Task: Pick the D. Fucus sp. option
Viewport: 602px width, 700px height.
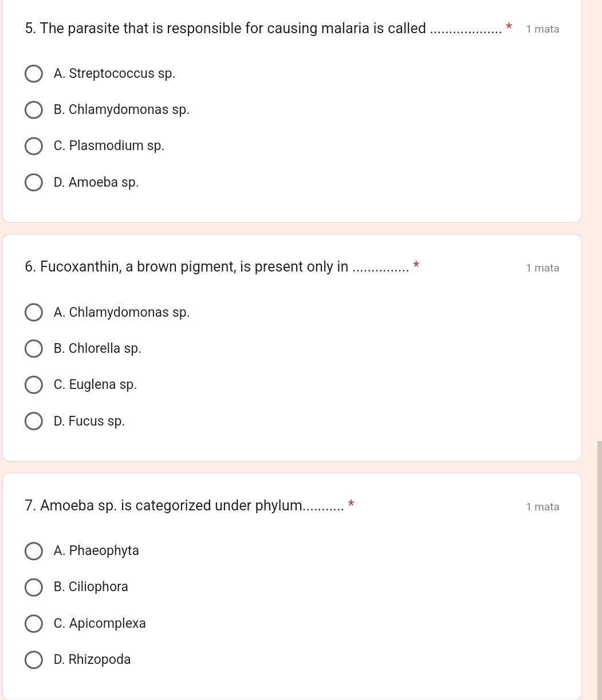Action: (34, 422)
